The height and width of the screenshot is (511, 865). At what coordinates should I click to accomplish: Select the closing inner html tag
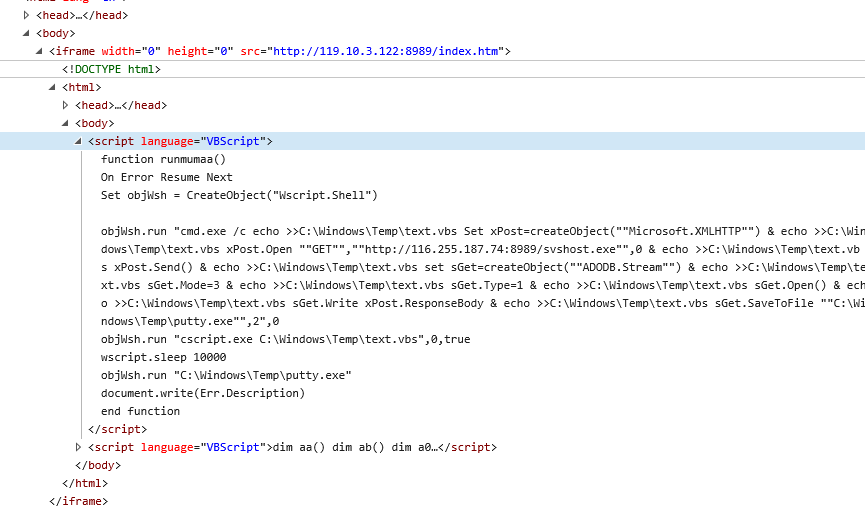tap(85, 483)
